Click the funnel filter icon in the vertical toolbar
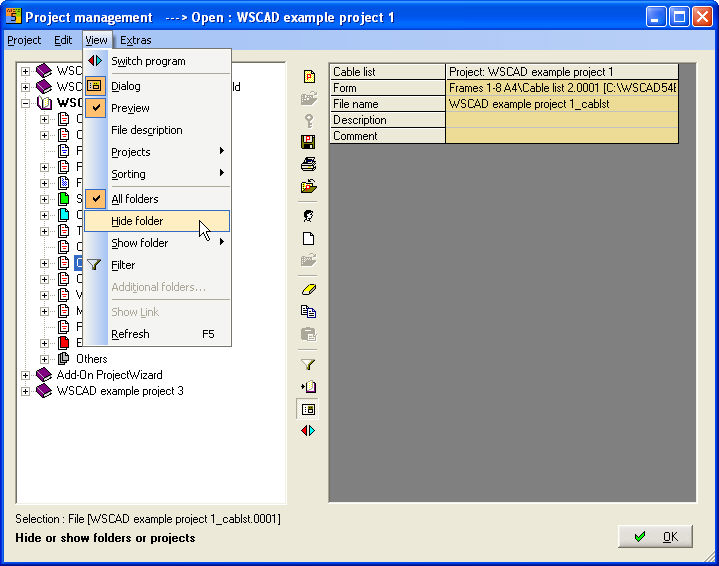Viewport: 719px width, 566px height. [309, 364]
